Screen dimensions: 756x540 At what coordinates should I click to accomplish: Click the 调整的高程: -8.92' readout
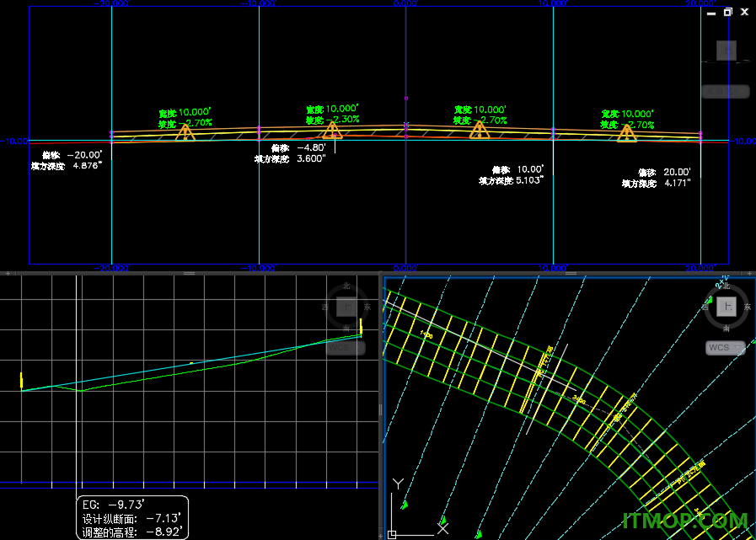(x=131, y=532)
